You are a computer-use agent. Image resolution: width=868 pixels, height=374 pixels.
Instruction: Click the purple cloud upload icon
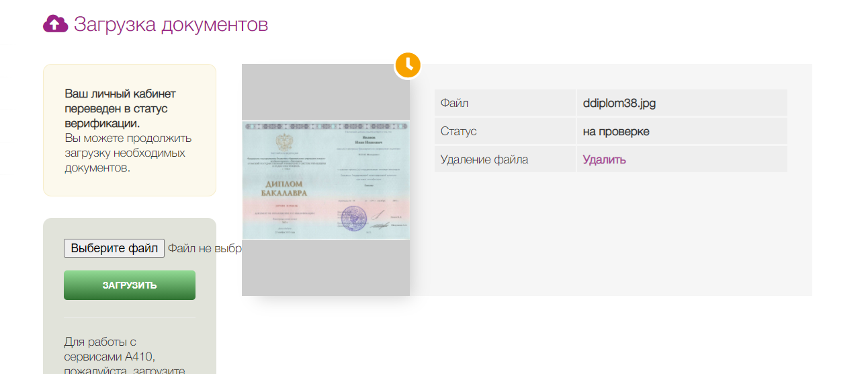point(55,25)
